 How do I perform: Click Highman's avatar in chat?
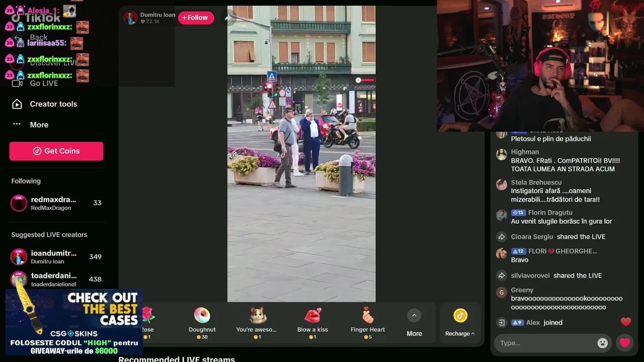(502, 154)
